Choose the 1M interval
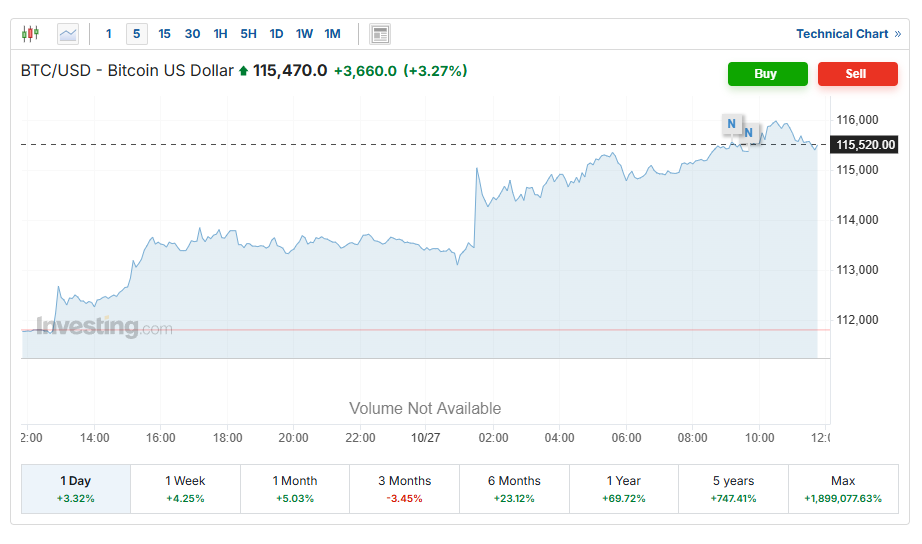The height and width of the screenshot is (544, 922). click(332, 34)
